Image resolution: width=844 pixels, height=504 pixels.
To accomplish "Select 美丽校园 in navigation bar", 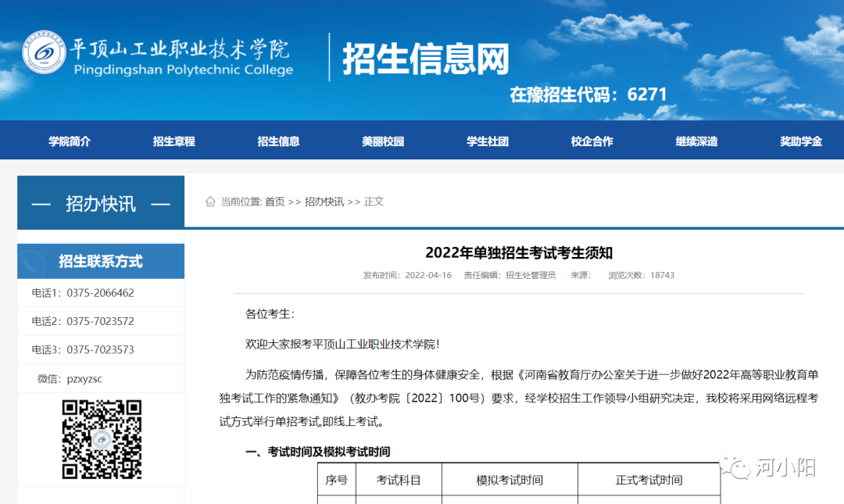I will click(383, 141).
